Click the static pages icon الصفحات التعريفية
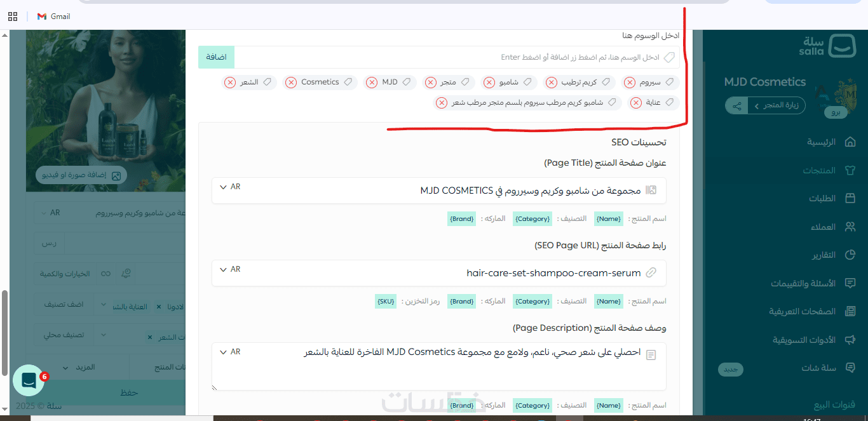 [850, 312]
